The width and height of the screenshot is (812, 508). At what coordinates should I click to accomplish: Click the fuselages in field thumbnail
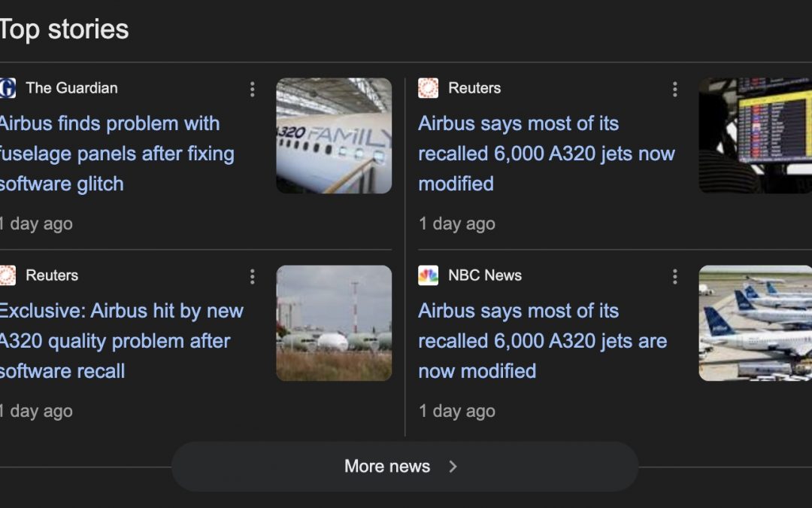click(x=334, y=323)
